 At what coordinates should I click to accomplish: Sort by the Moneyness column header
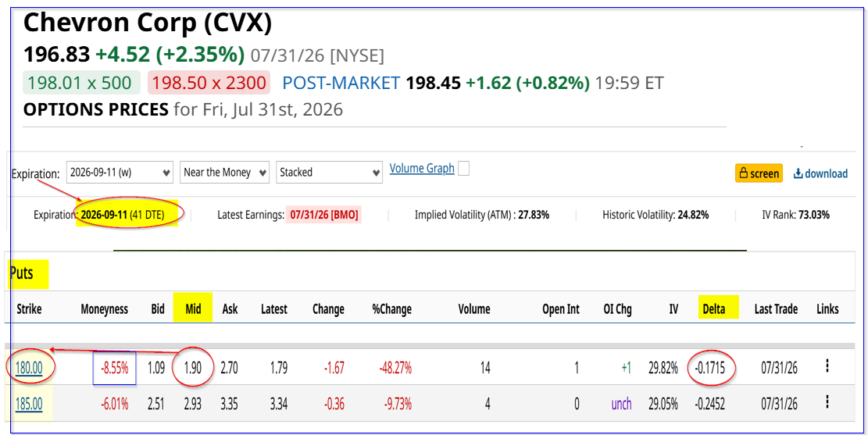tap(105, 308)
